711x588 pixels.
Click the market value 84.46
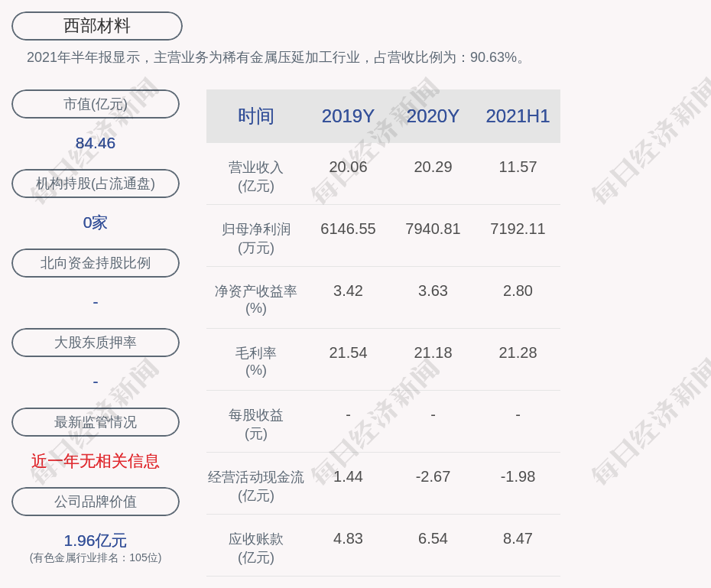pos(96,143)
